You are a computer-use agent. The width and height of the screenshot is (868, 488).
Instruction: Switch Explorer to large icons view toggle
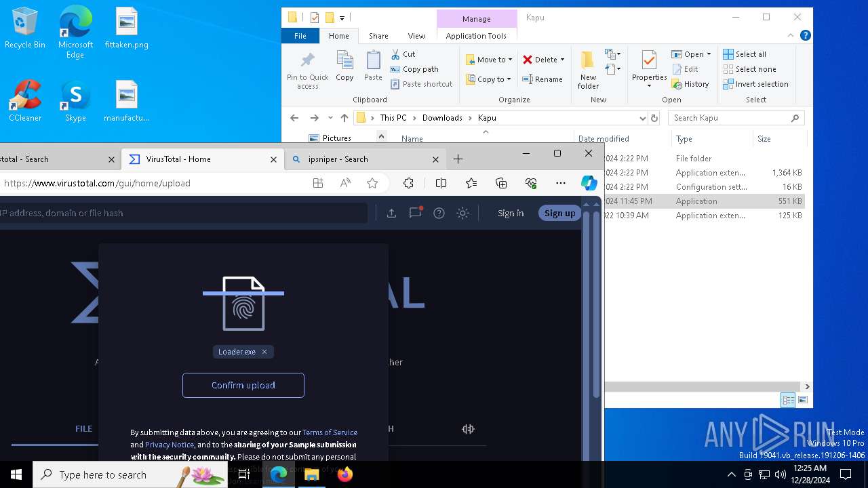point(803,400)
